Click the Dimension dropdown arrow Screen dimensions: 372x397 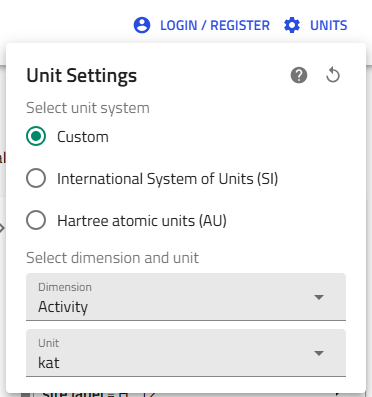(319, 297)
